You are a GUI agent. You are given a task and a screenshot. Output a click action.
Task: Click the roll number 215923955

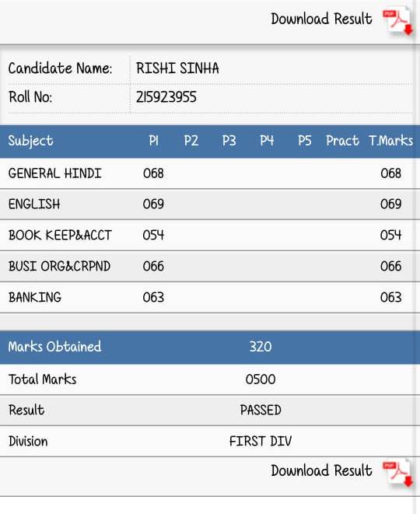pyautogui.click(x=166, y=97)
